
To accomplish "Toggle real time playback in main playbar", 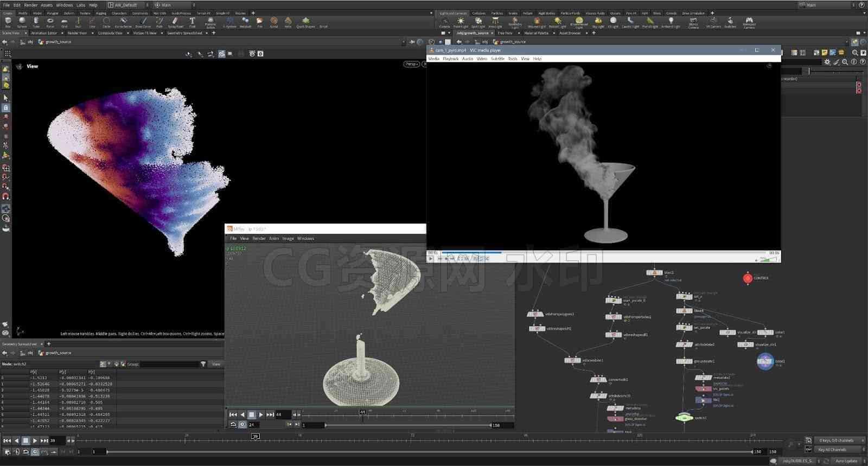I will point(35,451).
